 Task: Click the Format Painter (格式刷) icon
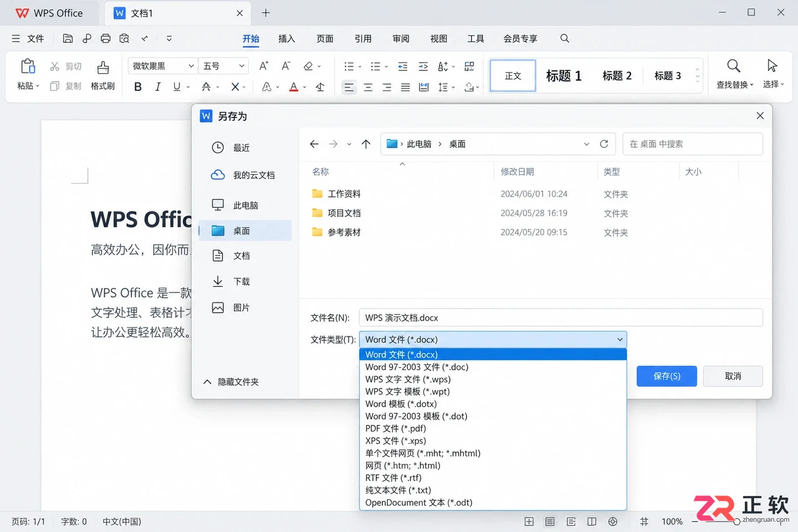point(103,68)
